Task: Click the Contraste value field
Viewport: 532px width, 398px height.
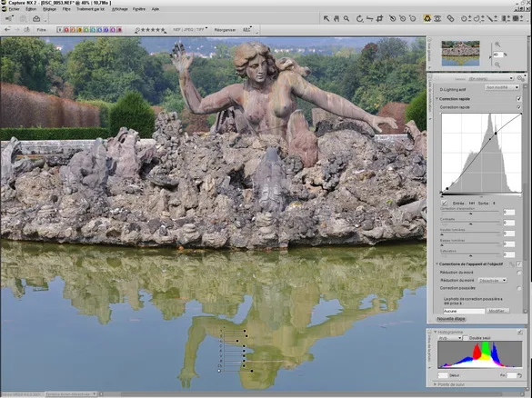Action: click(x=509, y=223)
